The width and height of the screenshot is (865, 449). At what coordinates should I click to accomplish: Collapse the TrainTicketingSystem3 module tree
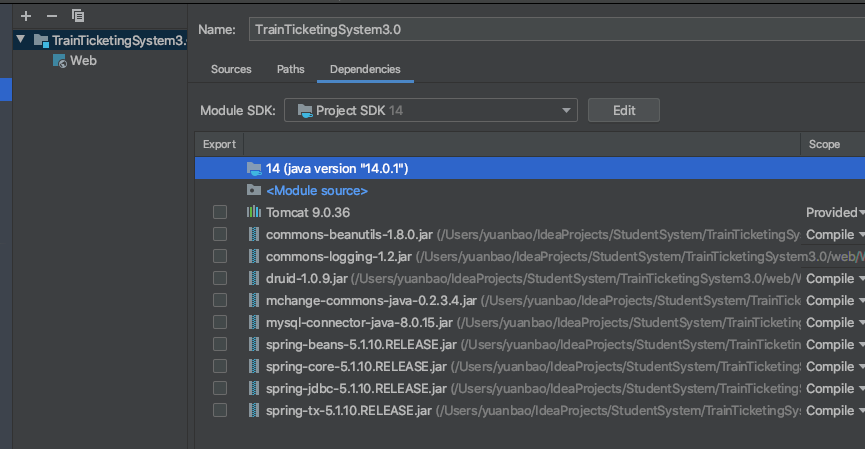21,40
